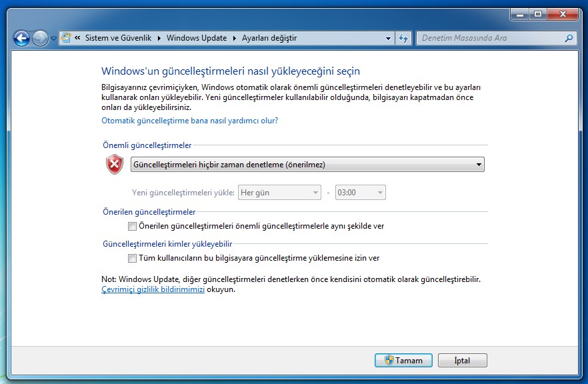This screenshot has width=588, height=384.
Task: Click the refresh button beside address bar
Action: click(403, 38)
